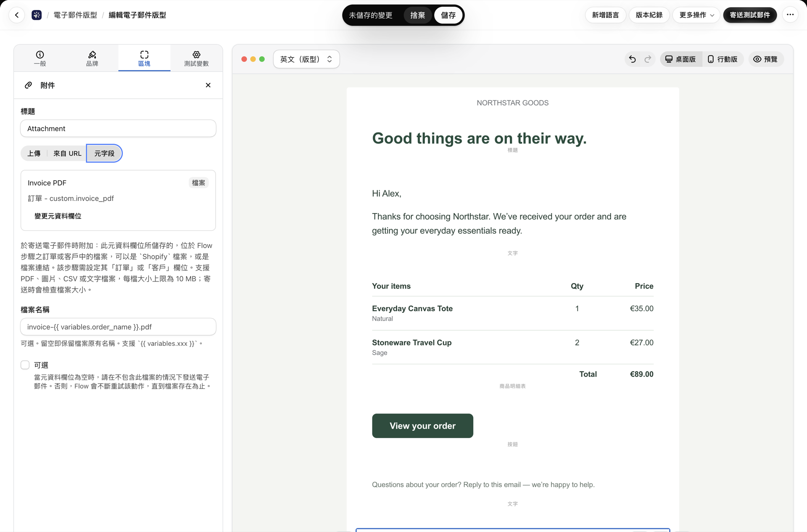Undo the last change
This screenshot has height=532, width=807.
632,59
